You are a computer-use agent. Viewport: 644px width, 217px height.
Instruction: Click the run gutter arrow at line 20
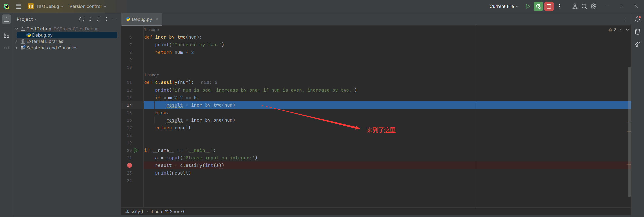pyautogui.click(x=136, y=150)
